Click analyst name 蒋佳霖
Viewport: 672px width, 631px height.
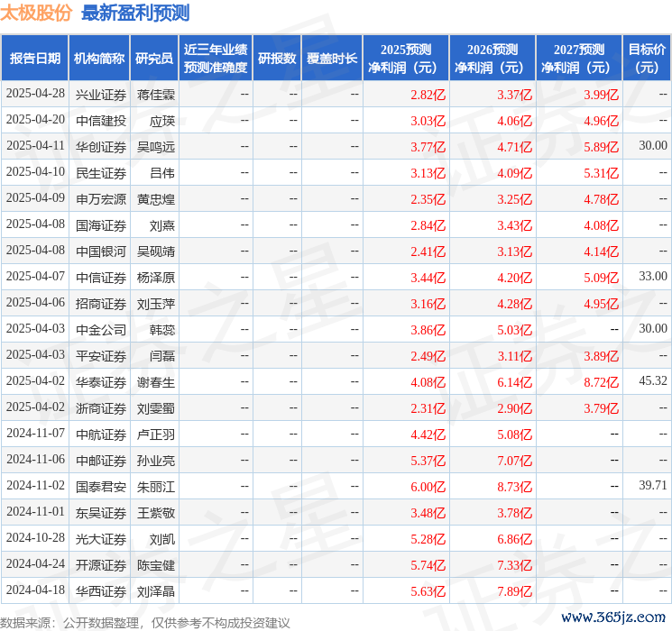point(156,95)
